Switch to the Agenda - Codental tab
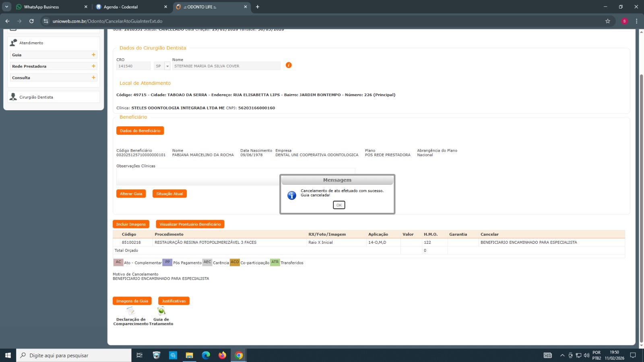 tap(131, 7)
